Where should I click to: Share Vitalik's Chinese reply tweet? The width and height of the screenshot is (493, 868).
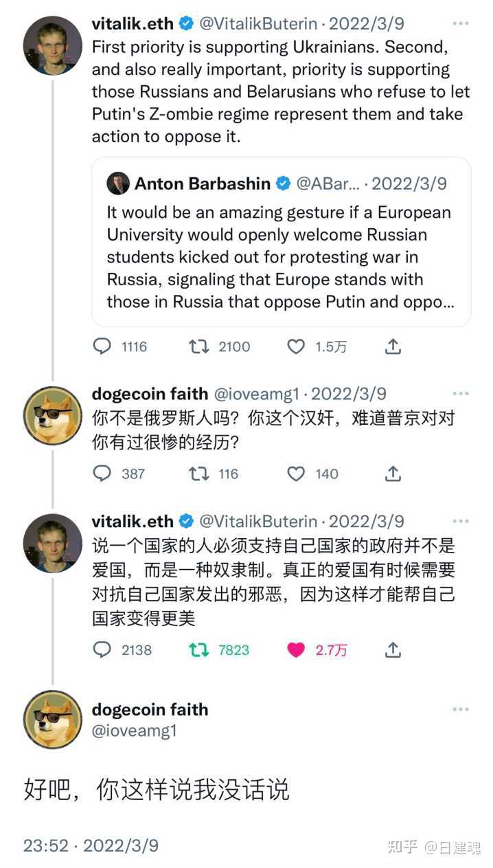[393, 649]
